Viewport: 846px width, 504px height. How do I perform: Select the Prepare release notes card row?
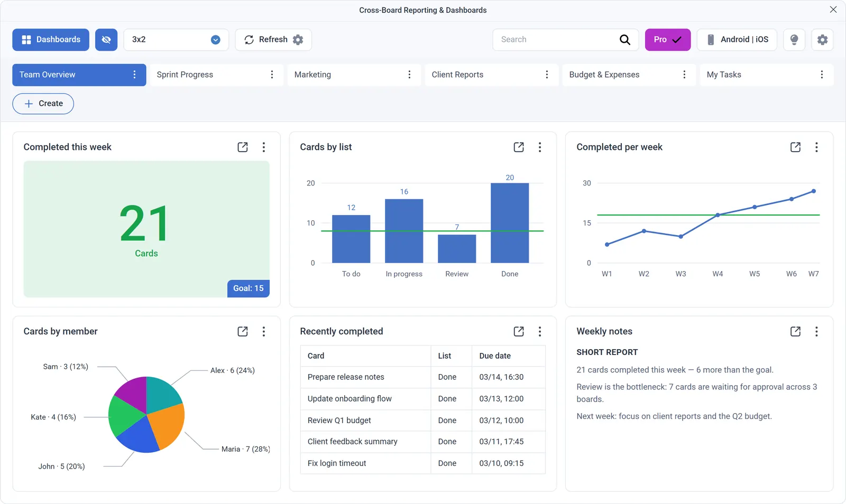tap(423, 377)
